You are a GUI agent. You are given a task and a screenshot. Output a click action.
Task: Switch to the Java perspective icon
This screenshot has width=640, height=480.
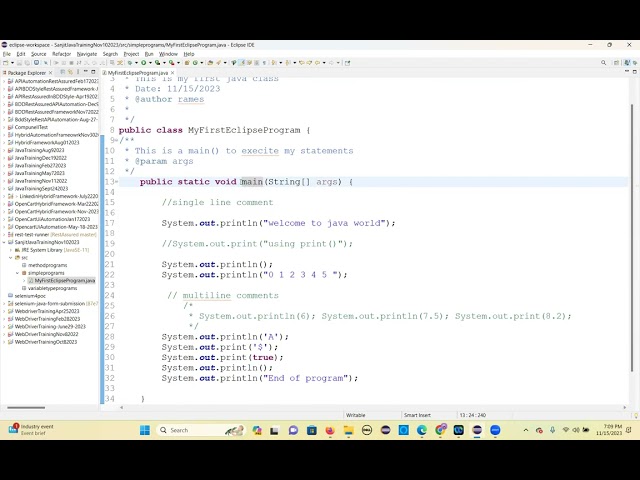pyautogui.click(x=627, y=63)
